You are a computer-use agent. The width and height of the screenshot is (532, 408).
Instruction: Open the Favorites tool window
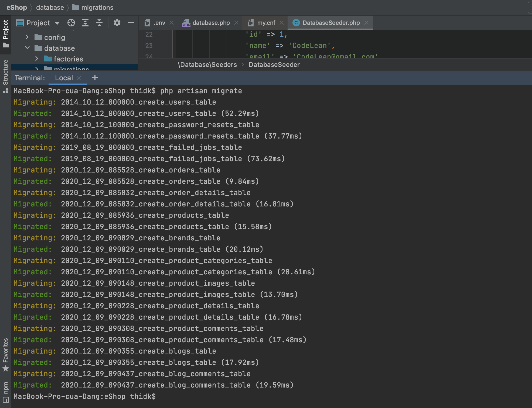pyautogui.click(x=5, y=353)
